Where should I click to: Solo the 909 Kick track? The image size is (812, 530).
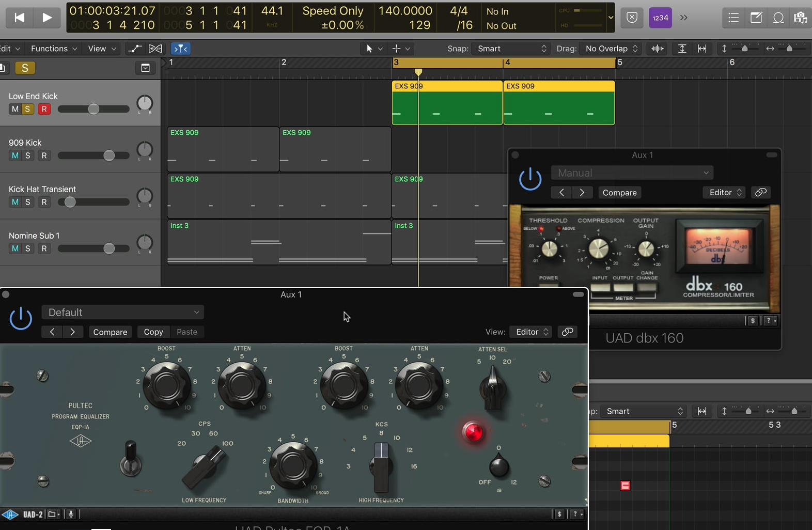[x=28, y=155]
